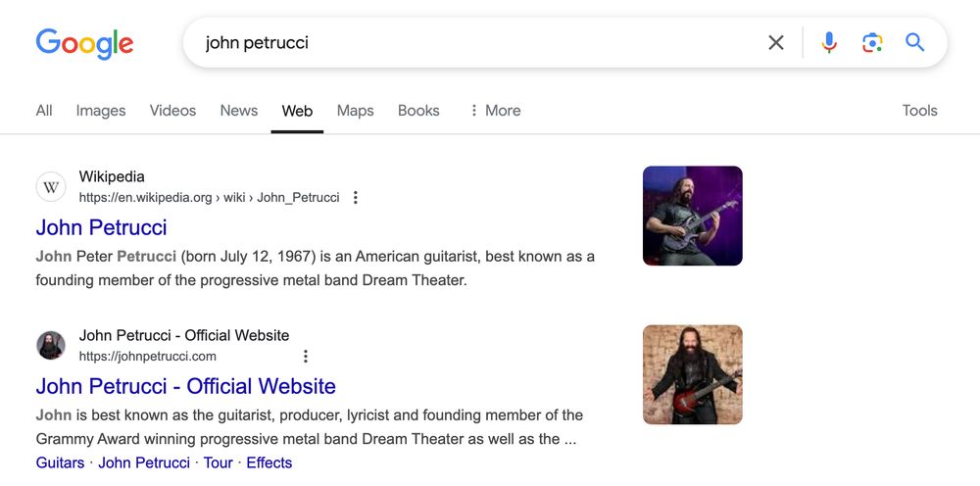Open the John Petrucci sitelink
This screenshot has height=486, width=980.
[144, 462]
